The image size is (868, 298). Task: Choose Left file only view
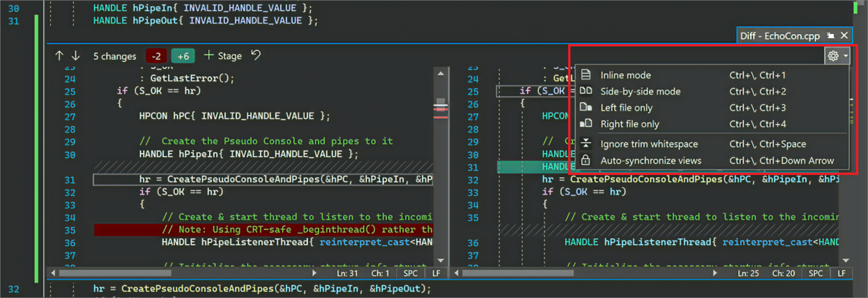tap(626, 108)
